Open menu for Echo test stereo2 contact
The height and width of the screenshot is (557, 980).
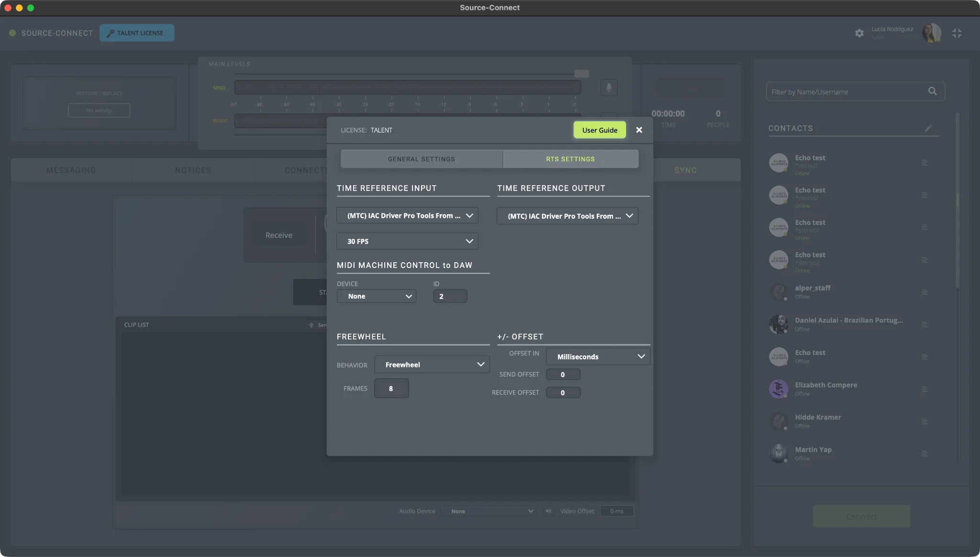tap(925, 260)
